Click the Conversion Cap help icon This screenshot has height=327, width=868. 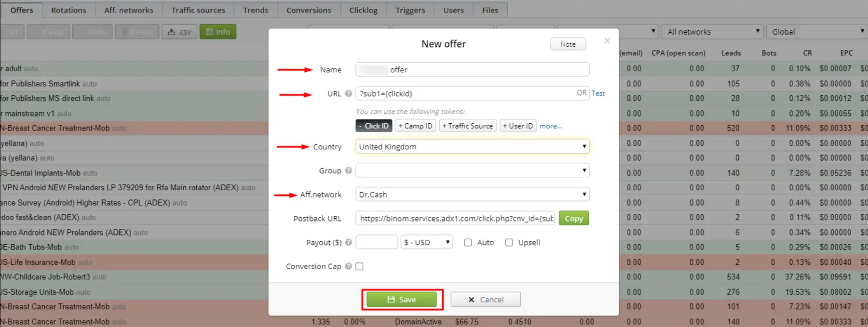(348, 266)
